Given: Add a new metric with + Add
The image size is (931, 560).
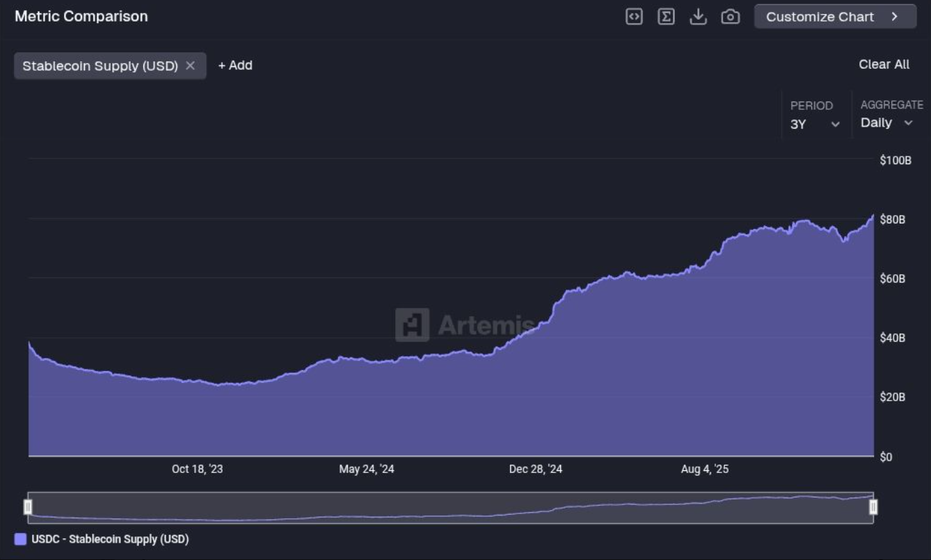Looking at the screenshot, I should tap(235, 65).
